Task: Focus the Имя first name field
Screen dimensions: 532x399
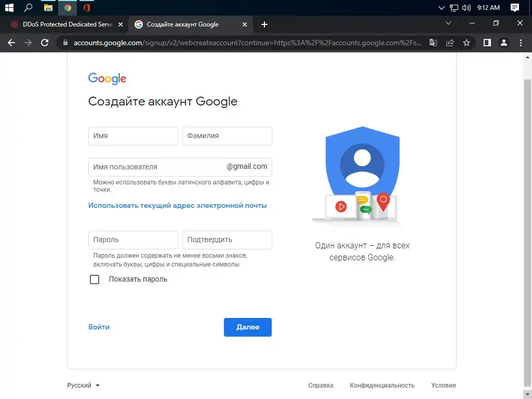Action: coord(133,136)
